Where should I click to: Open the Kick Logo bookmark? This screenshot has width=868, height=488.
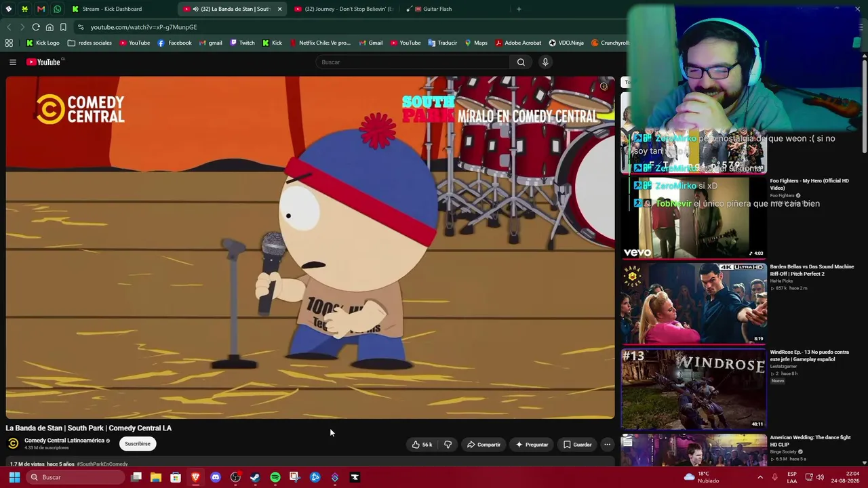pos(43,43)
